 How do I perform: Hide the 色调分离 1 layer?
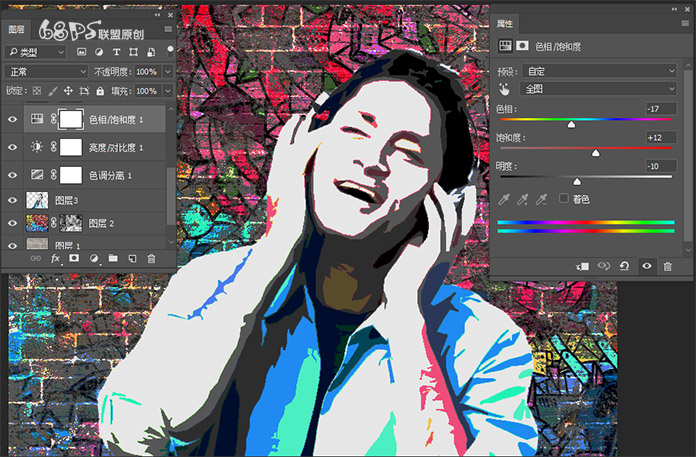click(x=12, y=175)
